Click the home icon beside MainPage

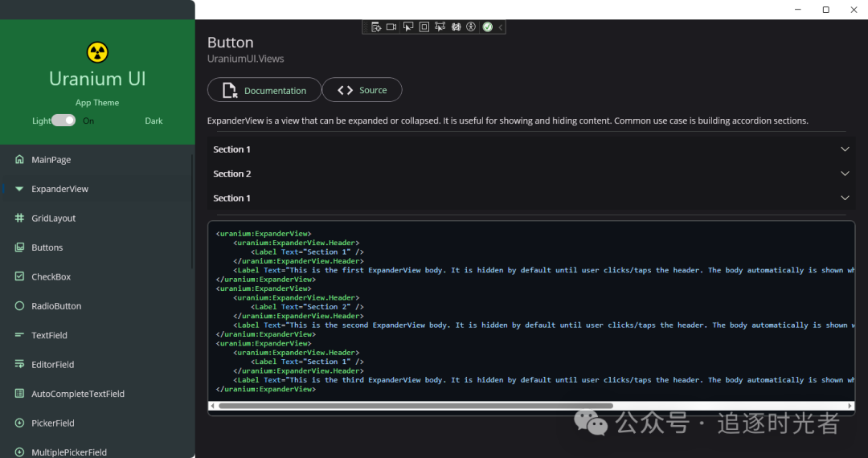[x=19, y=160]
